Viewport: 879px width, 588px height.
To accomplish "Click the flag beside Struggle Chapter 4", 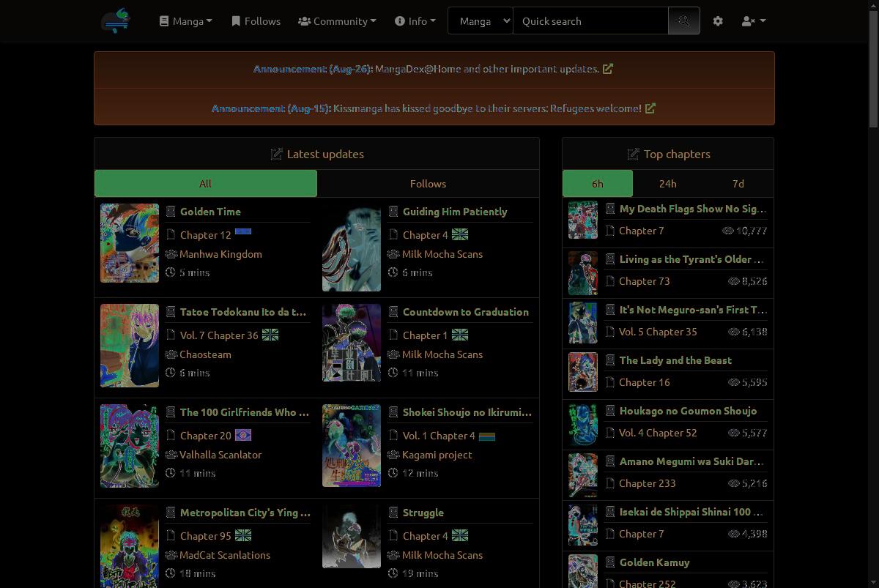I will click(460, 536).
